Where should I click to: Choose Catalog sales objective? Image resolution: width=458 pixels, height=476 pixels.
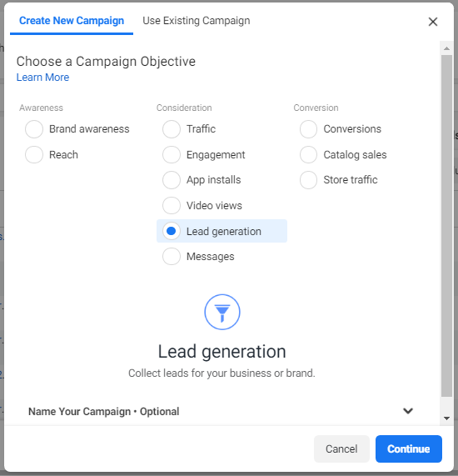(308, 154)
